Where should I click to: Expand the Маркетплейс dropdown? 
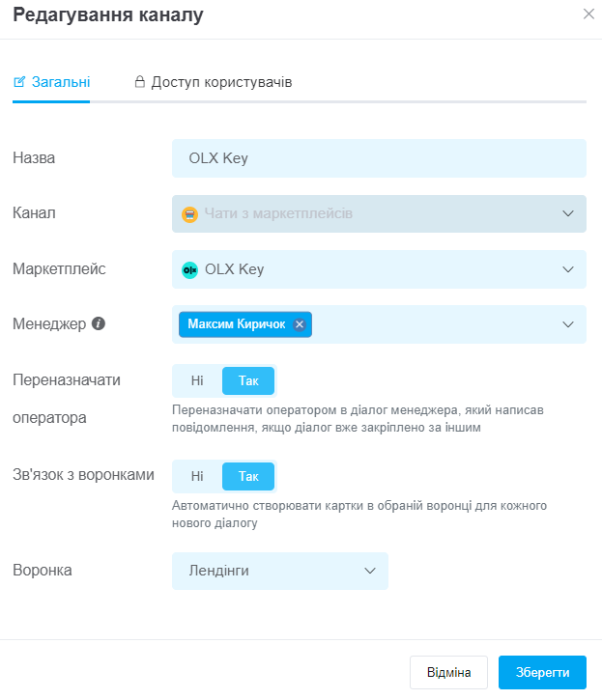tap(379, 269)
